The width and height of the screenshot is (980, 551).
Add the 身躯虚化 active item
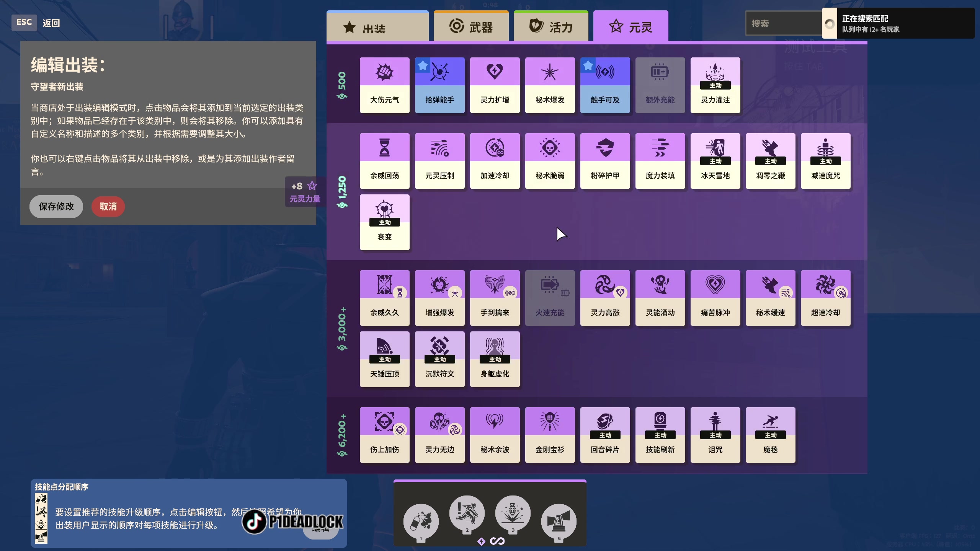[x=495, y=359]
